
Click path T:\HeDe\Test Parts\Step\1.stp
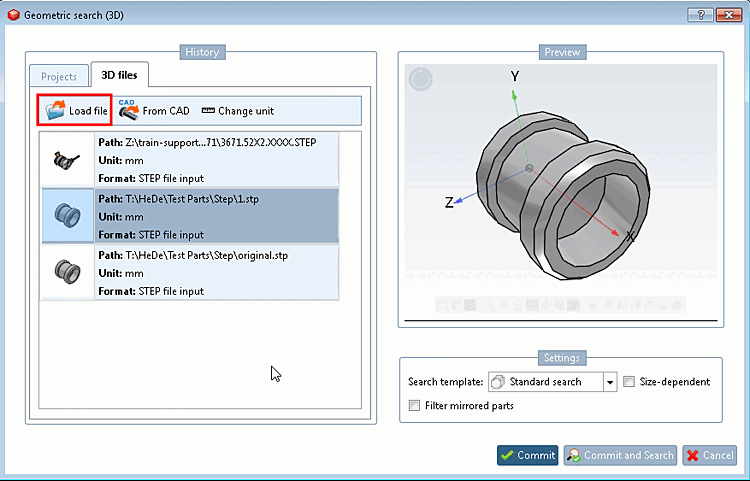coord(178,199)
